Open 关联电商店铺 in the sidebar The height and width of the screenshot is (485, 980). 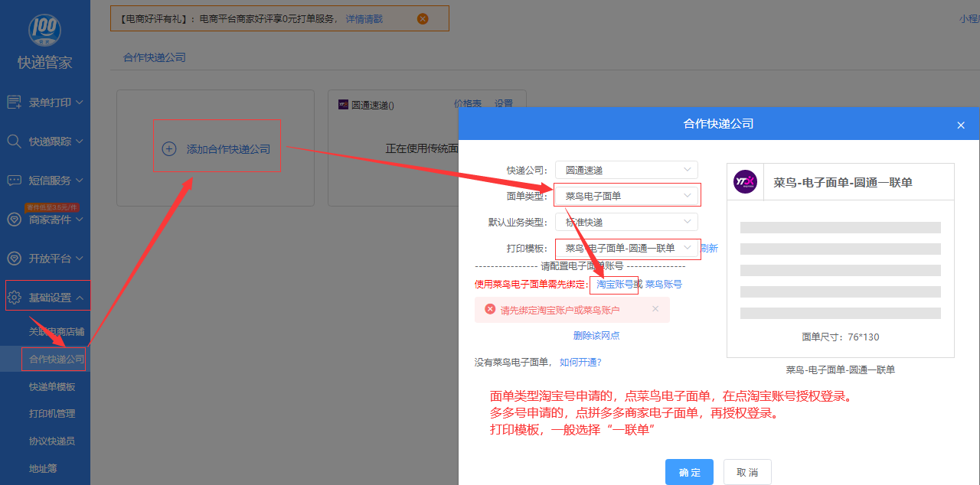[x=57, y=332]
